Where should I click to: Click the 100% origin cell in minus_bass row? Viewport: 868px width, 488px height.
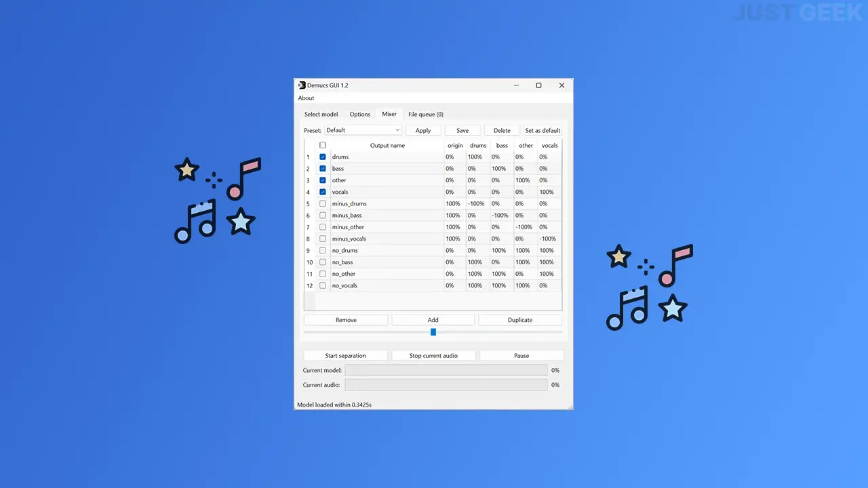[455, 215]
